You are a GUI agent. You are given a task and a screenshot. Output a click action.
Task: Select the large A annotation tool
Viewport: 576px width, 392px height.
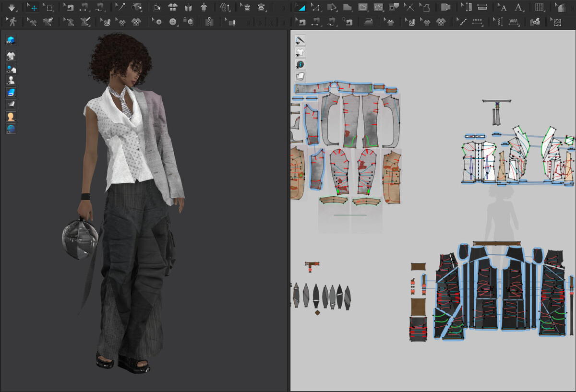tap(518, 7)
